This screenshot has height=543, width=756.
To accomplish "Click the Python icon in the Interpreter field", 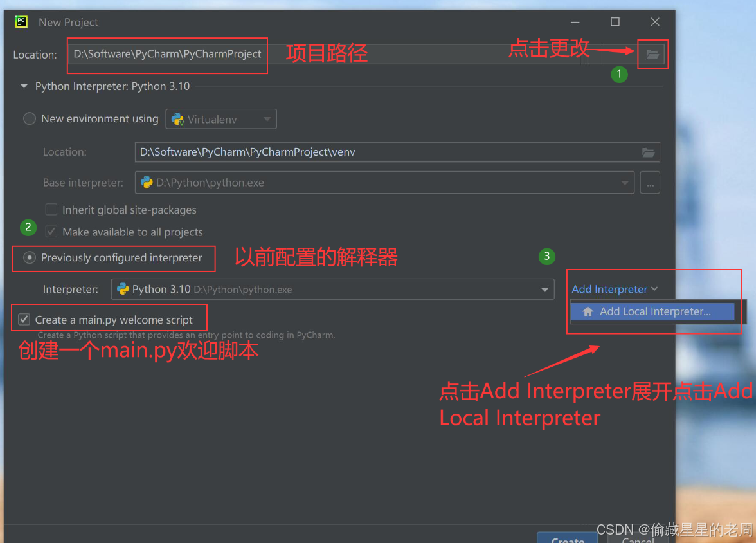I will tap(123, 289).
